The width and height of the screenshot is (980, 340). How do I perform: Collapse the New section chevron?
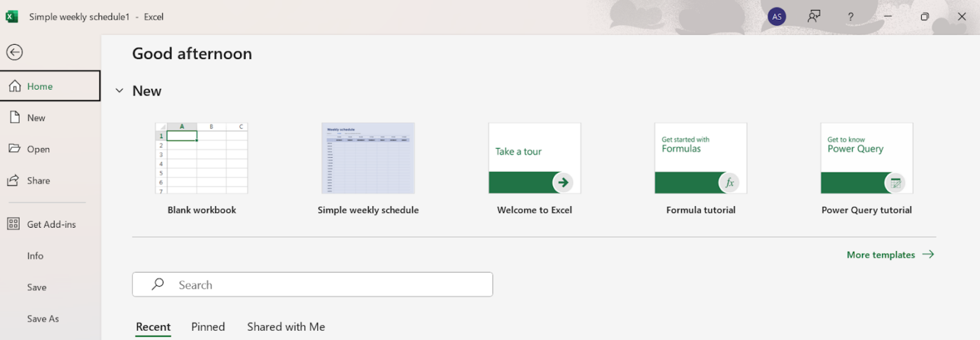[119, 91]
